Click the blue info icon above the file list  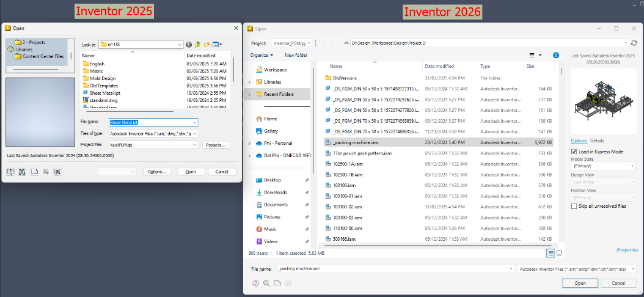tap(556, 55)
